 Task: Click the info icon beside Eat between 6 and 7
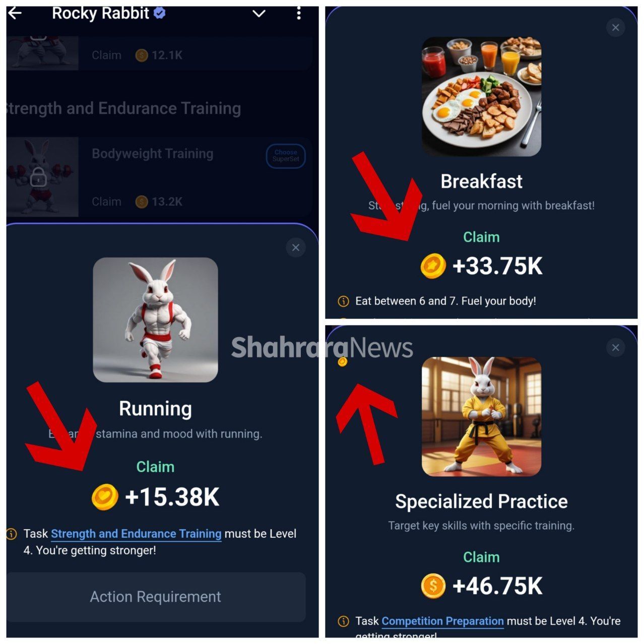tap(343, 301)
